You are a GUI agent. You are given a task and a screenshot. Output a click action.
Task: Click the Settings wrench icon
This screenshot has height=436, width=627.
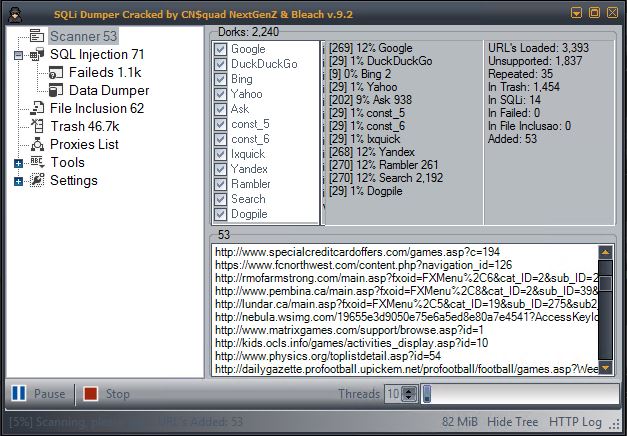click(x=37, y=180)
